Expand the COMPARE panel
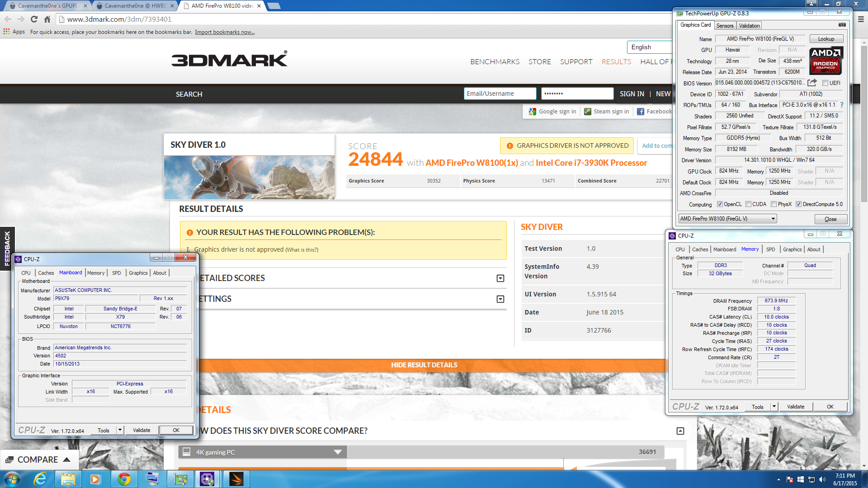 39,460
